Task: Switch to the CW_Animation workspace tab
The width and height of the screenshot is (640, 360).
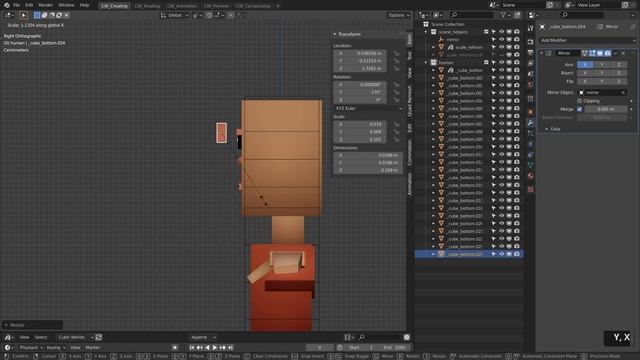Action: (182, 6)
